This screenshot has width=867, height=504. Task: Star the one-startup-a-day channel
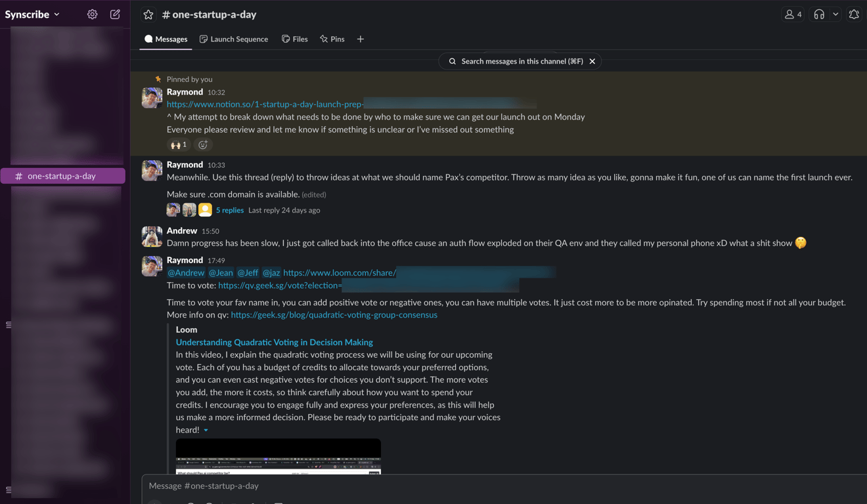click(x=148, y=14)
